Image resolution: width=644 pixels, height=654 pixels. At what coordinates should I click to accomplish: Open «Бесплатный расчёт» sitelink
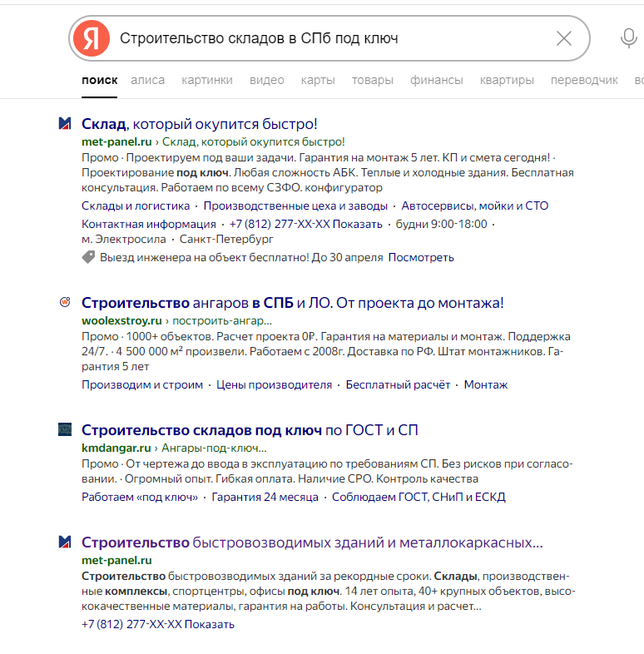(398, 385)
